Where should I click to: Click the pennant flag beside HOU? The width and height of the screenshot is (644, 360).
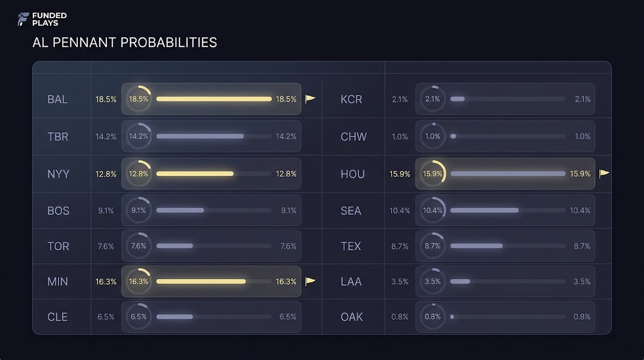604,174
